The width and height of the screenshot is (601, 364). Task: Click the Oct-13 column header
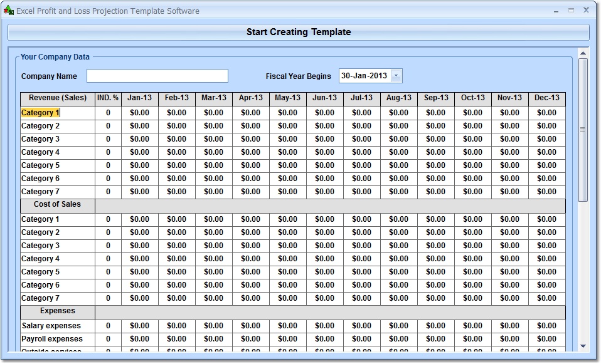[473, 99]
